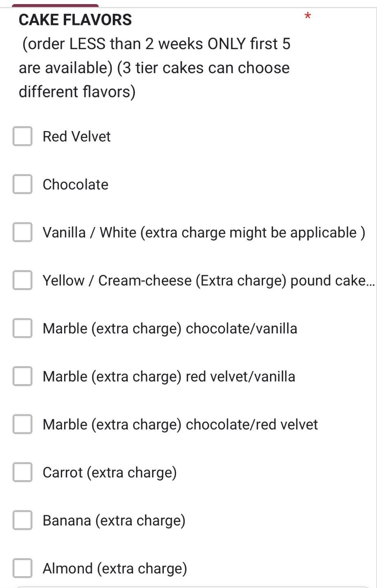Click the red required asterisk
The image size is (377, 588).
point(308,17)
